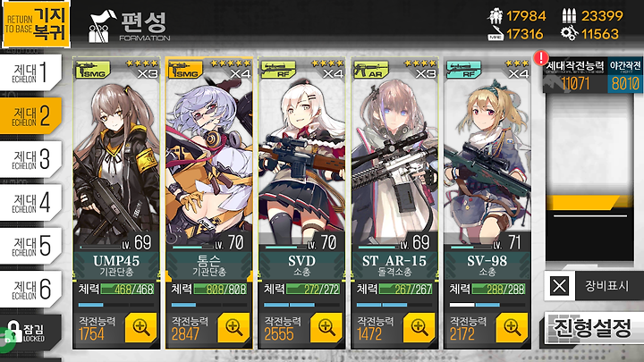
Task: Open UMP45 magnifier detail icon
Action: [x=141, y=327]
